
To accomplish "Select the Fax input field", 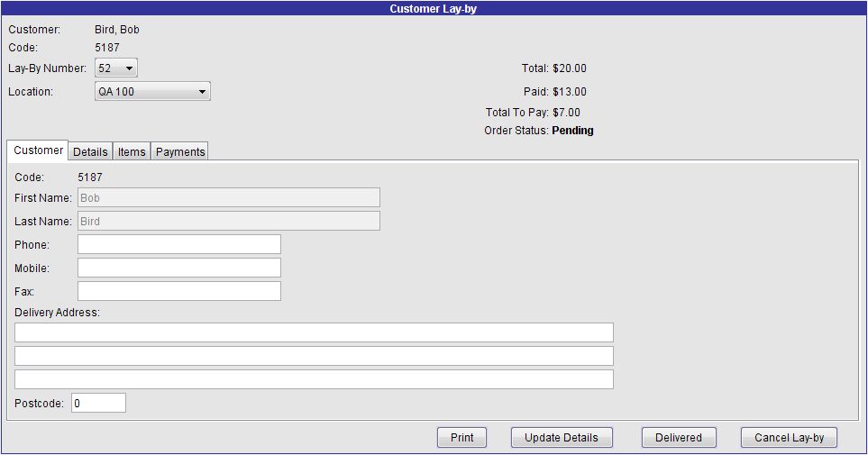I will tap(179, 291).
